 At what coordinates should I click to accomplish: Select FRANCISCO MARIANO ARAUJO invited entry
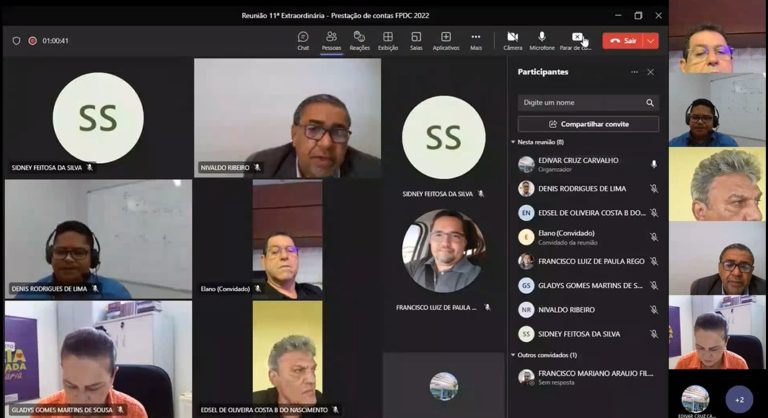(x=588, y=377)
